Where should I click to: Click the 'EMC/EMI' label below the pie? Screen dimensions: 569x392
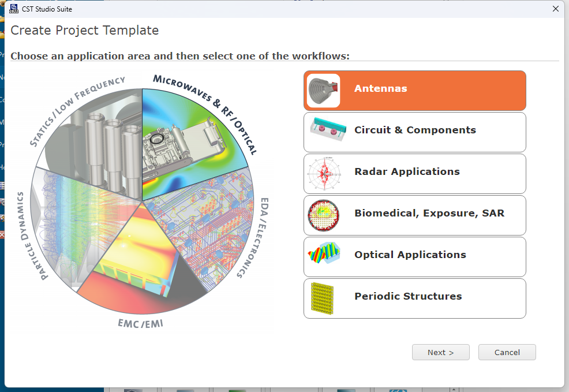coord(140,323)
